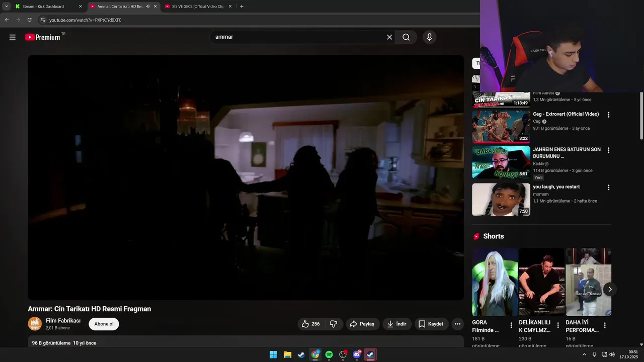Open the Kicktir@ channel name

click(x=541, y=163)
